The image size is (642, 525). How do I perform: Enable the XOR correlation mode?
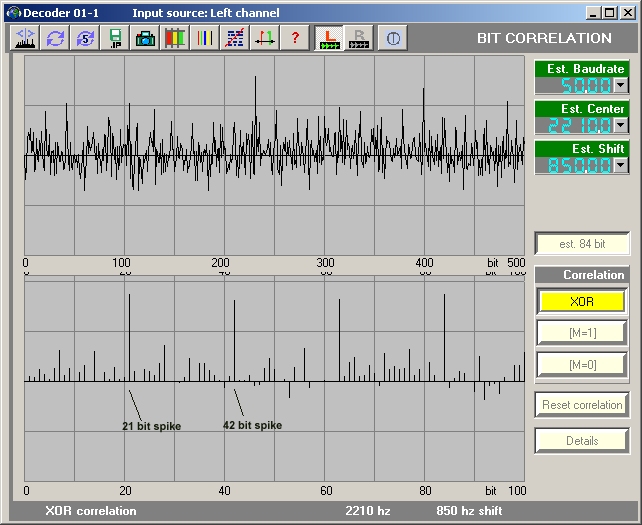point(582,301)
